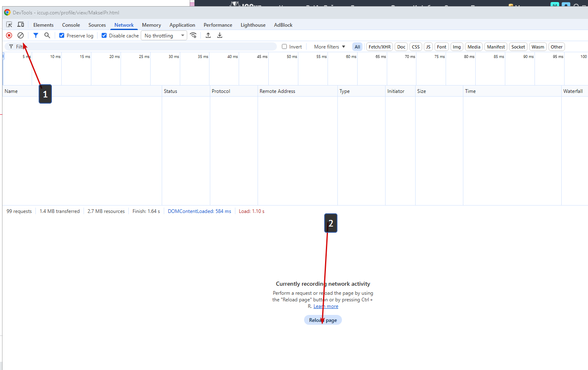This screenshot has height=370, width=588.
Task: Click the inspect element selector icon
Action: tap(9, 25)
